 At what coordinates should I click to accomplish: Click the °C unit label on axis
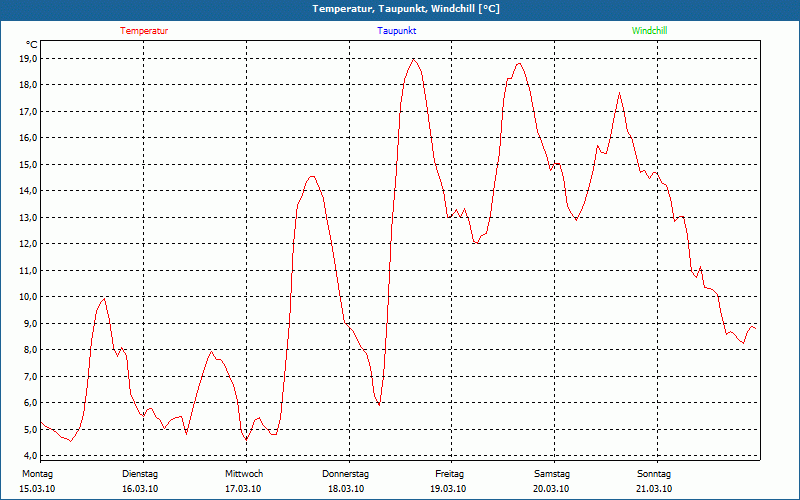32,45
